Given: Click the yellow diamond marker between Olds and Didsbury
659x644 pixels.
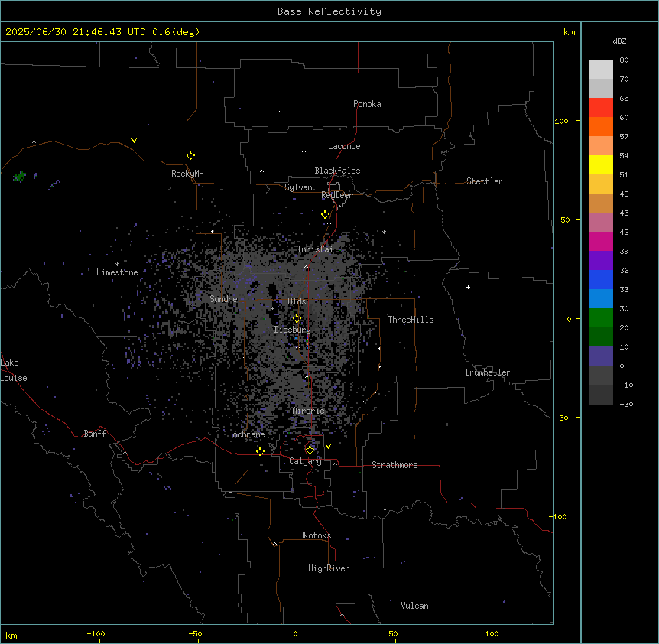Looking at the screenshot, I should [297, 319].
